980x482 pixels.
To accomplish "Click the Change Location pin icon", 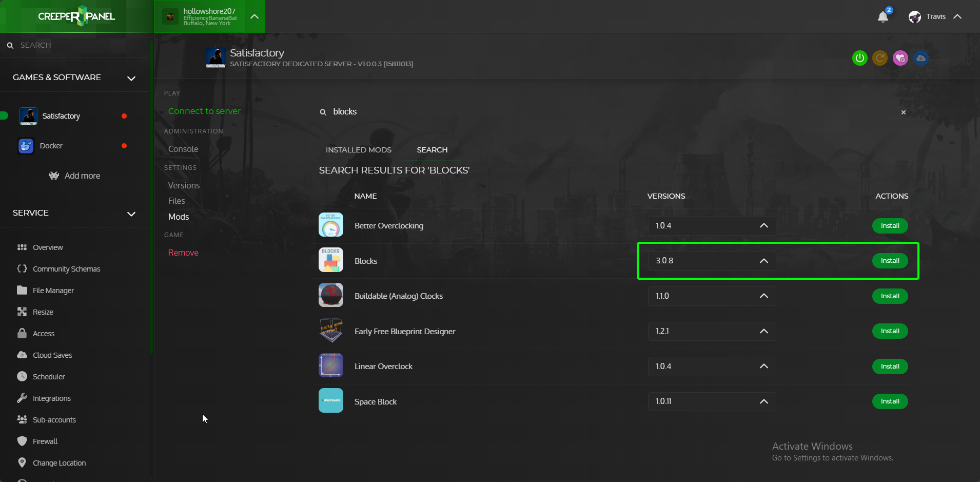I will 22,462.
